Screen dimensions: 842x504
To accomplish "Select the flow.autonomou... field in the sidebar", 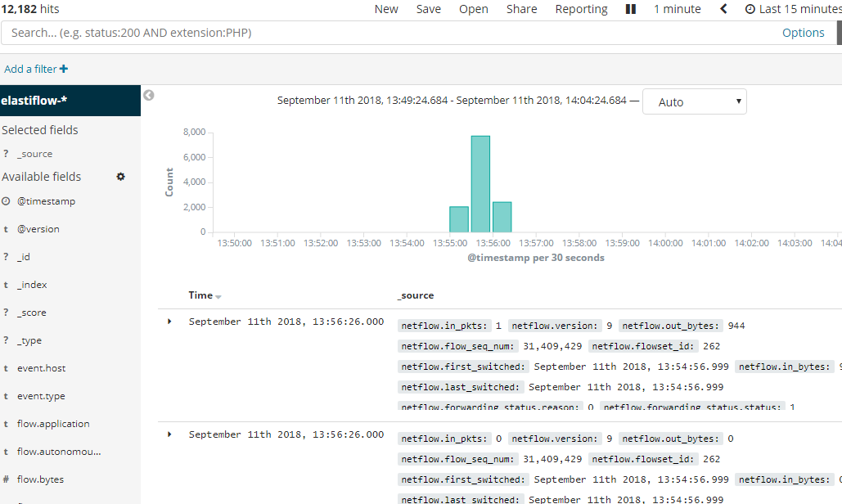I will pos(59,452).
